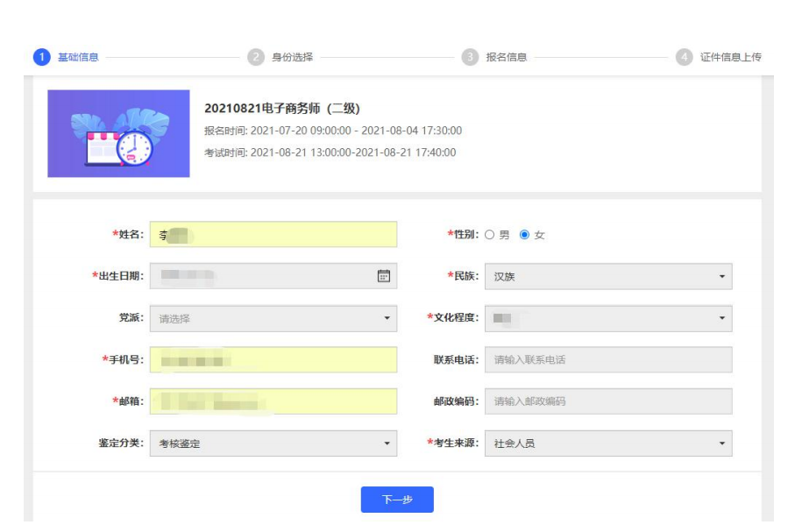The width and height of the screenshot is (788, 532).
Task: Click the 联系电话 input field
Action: [607, 360]
